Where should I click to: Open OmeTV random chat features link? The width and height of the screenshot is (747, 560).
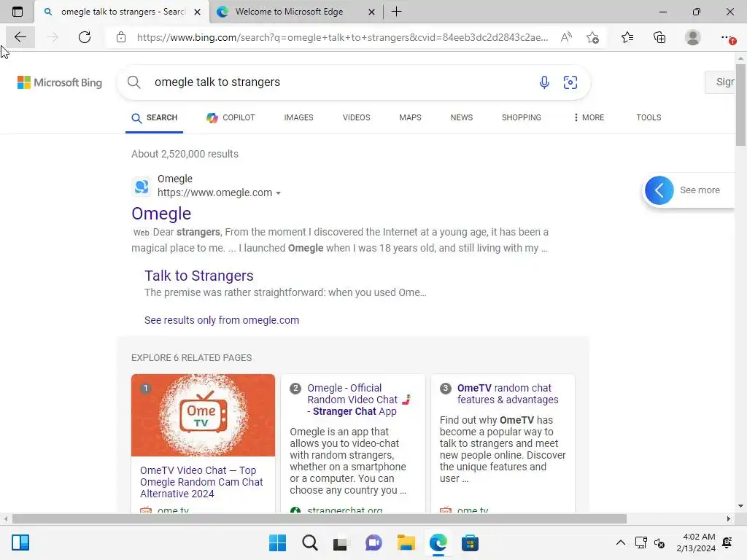tap(508, 394)
